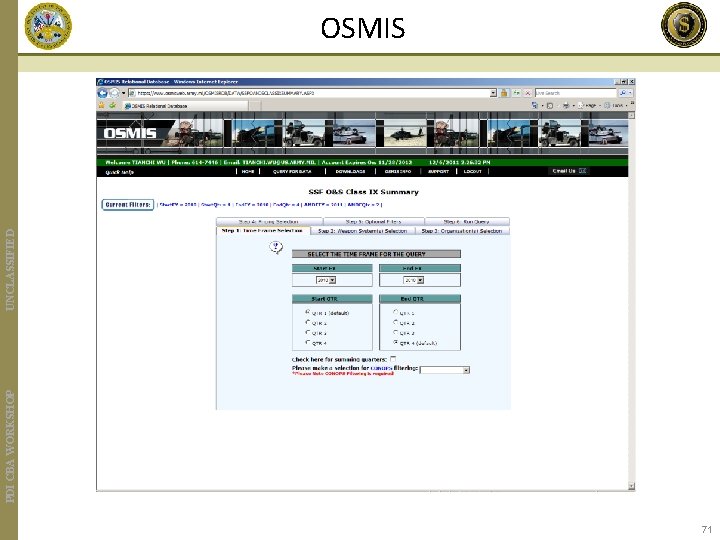
Task: Open HOME in the OSMIS navigation bar
Action: [248, 171]
